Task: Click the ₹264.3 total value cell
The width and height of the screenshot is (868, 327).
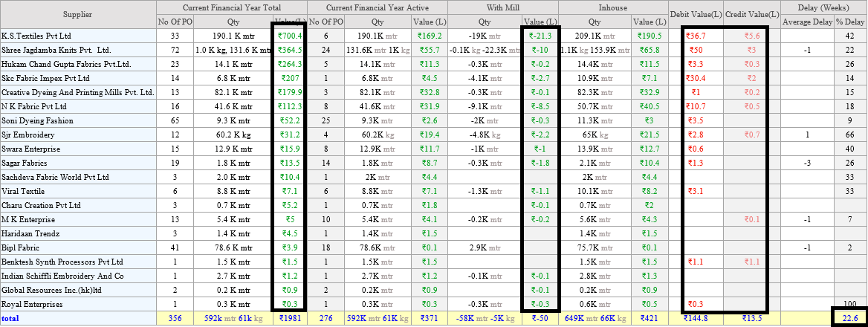Action: coord(290,64)
